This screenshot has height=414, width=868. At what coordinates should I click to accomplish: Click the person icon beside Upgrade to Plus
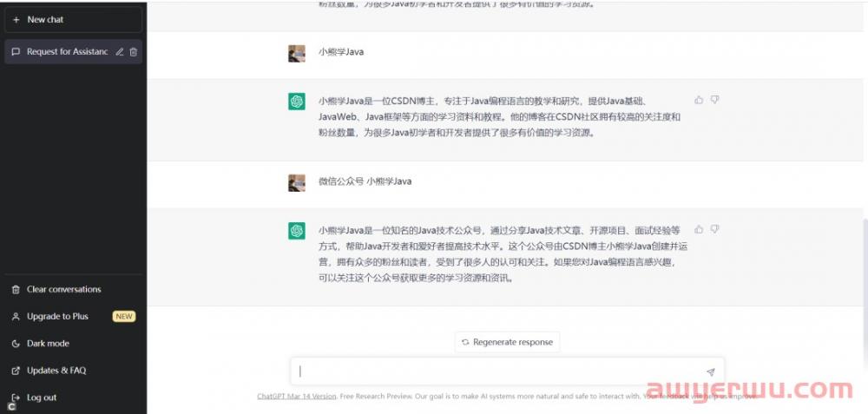[16, 317]
